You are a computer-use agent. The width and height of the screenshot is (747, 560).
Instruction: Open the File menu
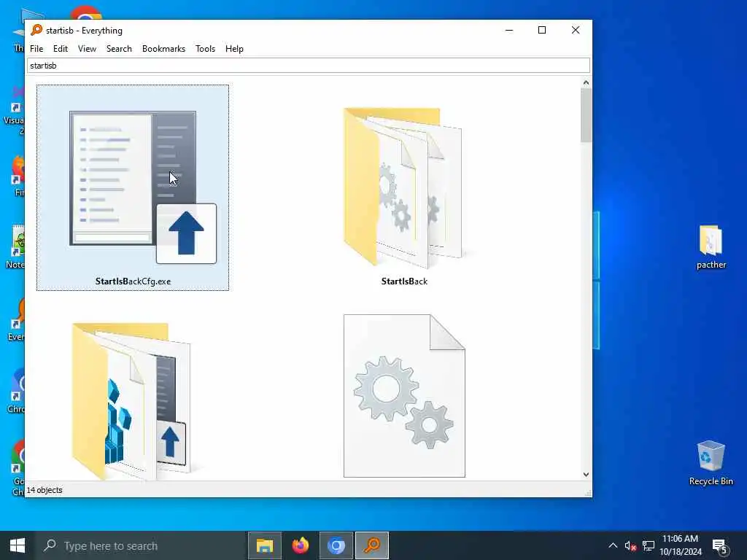tap(36, 49)
